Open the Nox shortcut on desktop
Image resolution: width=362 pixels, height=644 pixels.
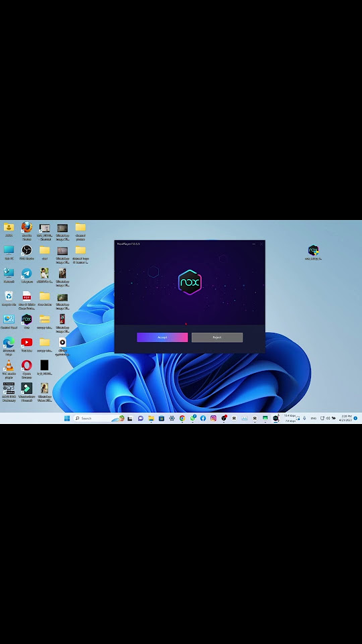[27, 321]
